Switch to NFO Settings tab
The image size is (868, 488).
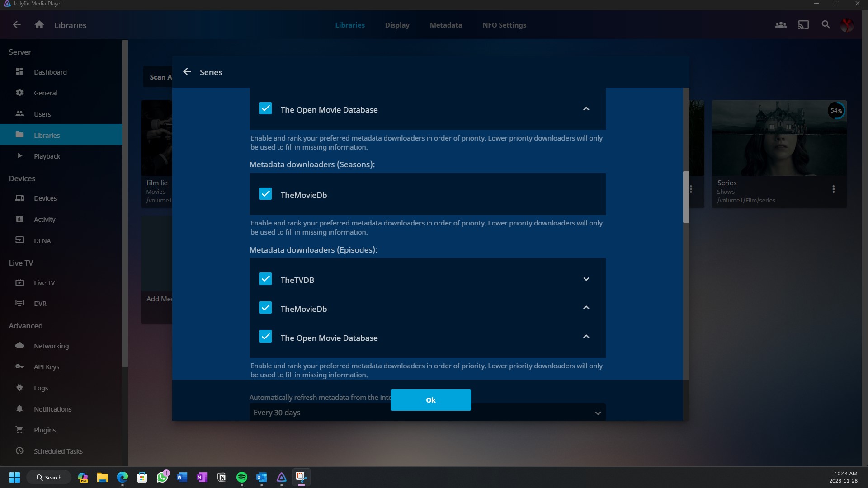504,25
